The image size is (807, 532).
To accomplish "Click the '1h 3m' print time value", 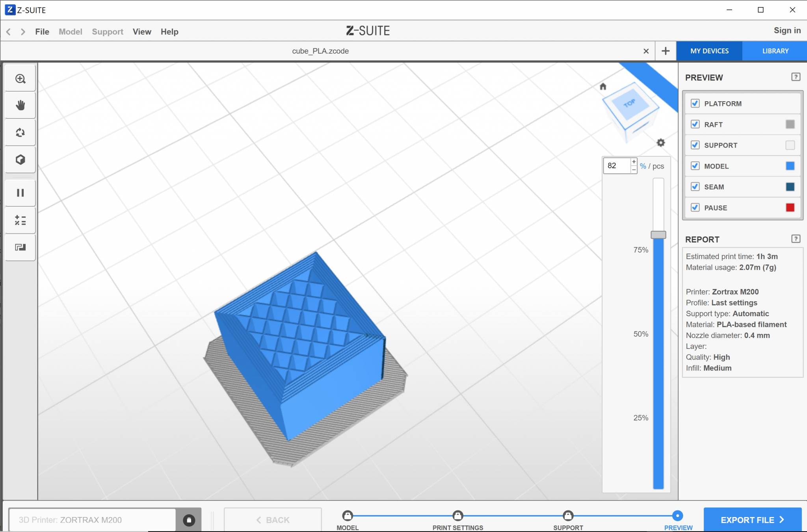I will tap(767, 256).
